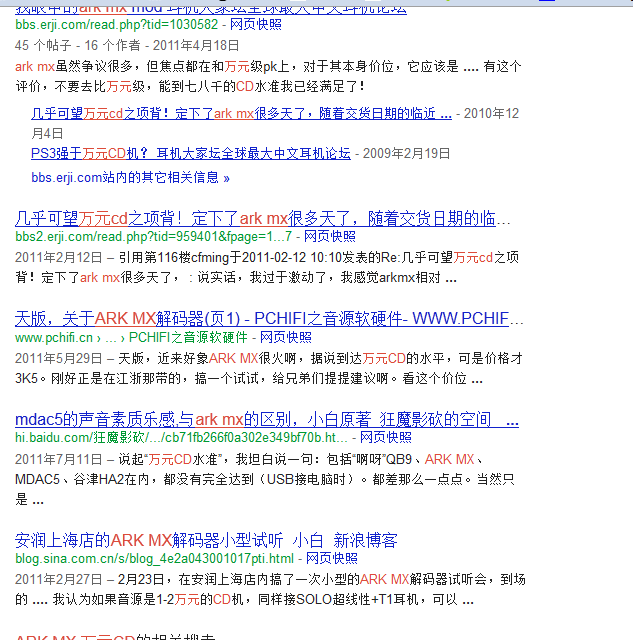Click date text '2011年2月12日' in bbs2 snippet
633x640 pixels.
point(58,258)
